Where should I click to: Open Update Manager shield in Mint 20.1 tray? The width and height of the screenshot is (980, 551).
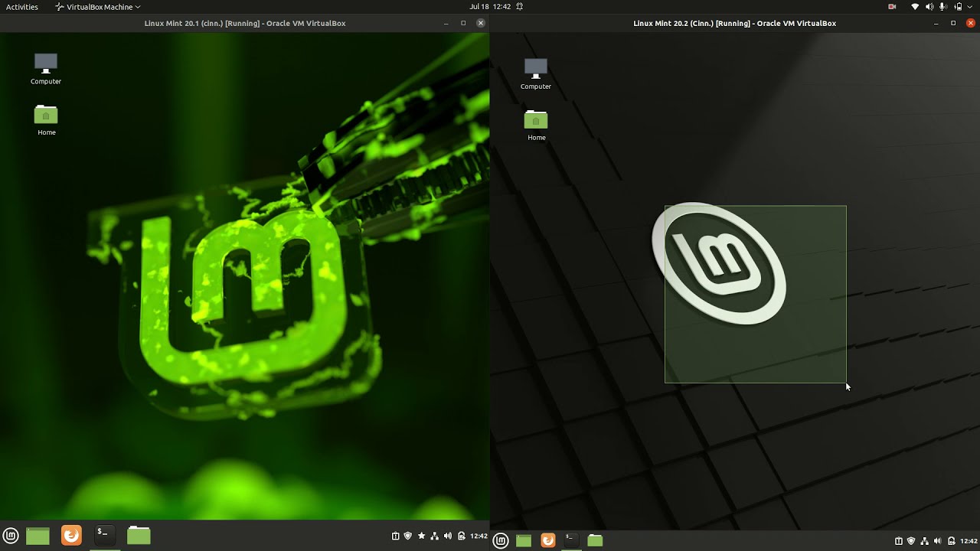(x=408, y=536)
